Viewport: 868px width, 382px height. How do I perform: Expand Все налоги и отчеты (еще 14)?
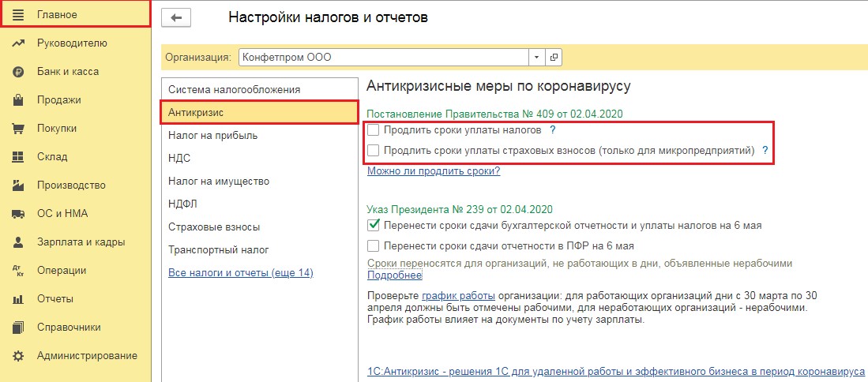[241, 273]
